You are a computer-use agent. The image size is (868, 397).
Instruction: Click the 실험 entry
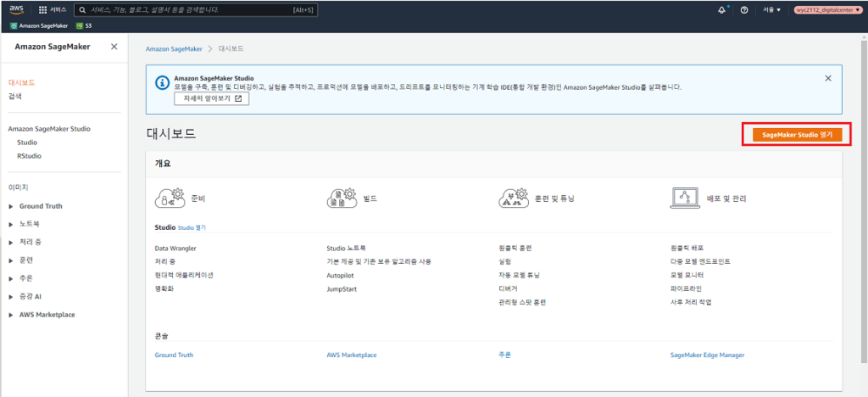[x=504, y=261]
